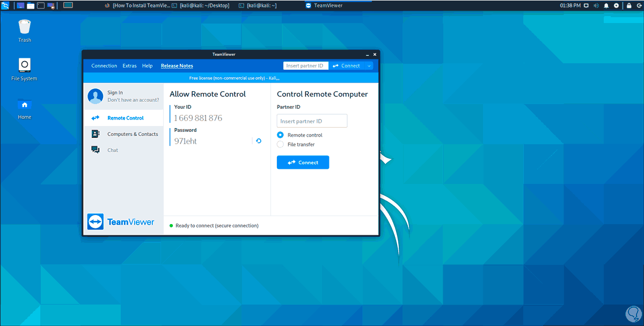The height and width of the screenshot is (326, 644).
Task: Click the TeamViewer logo in sidebar
Action: click(x=121, y=222)
